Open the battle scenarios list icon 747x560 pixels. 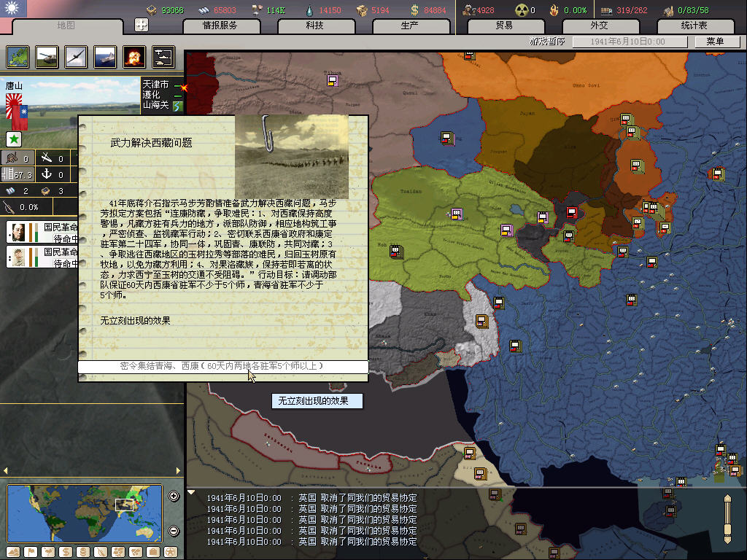coord(163,56)
